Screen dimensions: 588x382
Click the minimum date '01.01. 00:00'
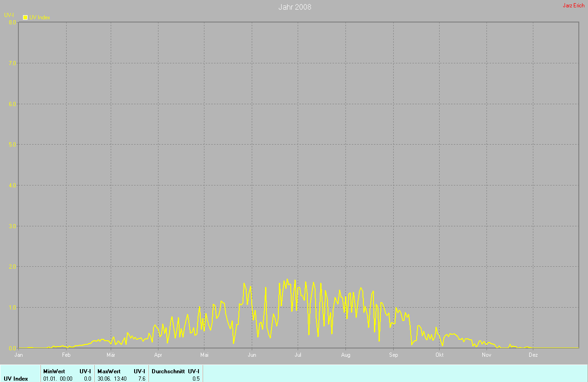[x=57, y=379]
